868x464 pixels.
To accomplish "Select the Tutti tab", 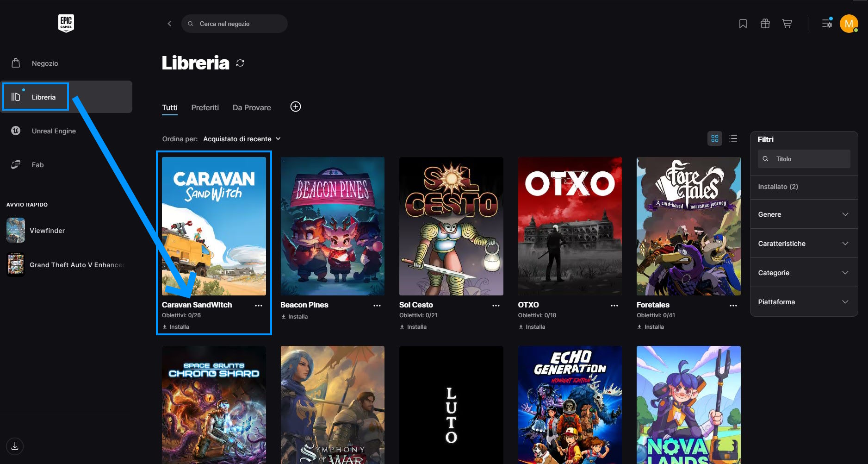I will click(170, 107).
